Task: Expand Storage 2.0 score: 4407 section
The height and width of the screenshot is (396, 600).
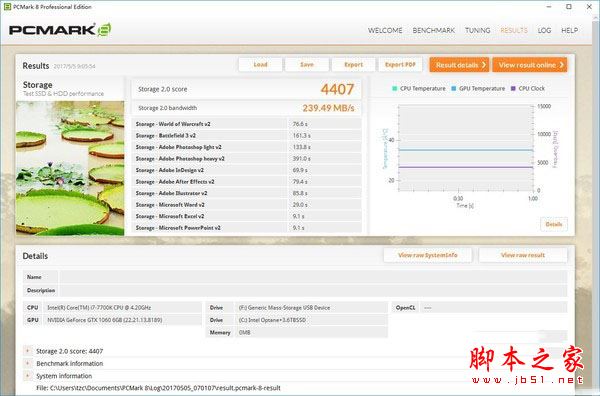Action: tap(28, 351)
